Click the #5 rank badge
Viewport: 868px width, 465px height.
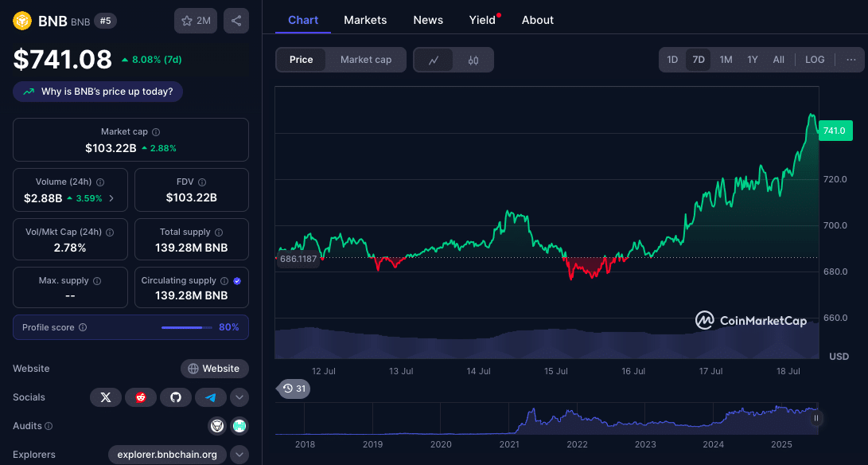point(105,21)
